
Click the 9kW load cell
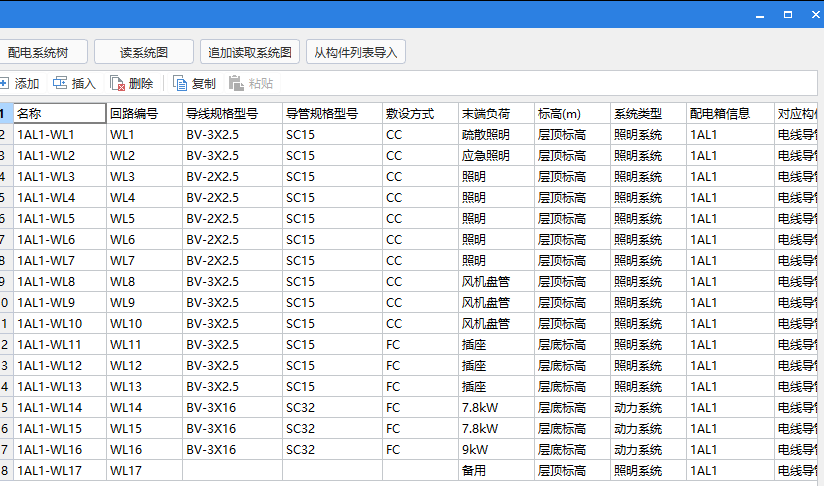[495, 449]
